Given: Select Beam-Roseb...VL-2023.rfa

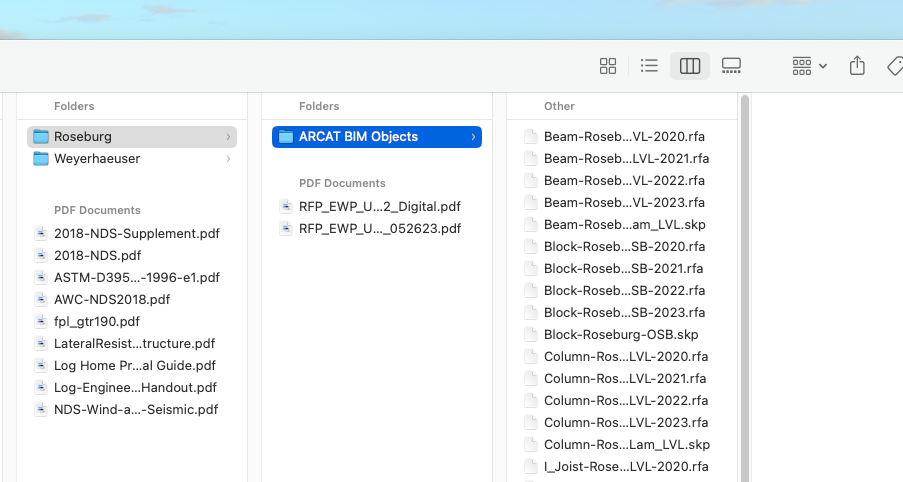Looking at the screenshot, I should (622, 202).
